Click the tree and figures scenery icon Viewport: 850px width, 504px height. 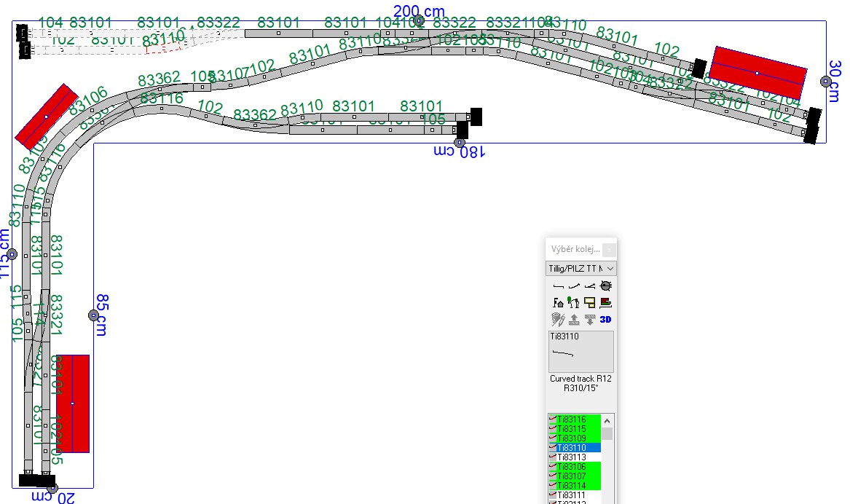point(575,302)
